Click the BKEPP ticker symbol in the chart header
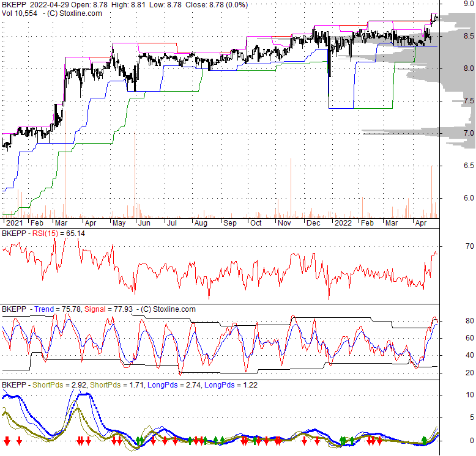Screen dimensions: 476x456 point(14,5)
